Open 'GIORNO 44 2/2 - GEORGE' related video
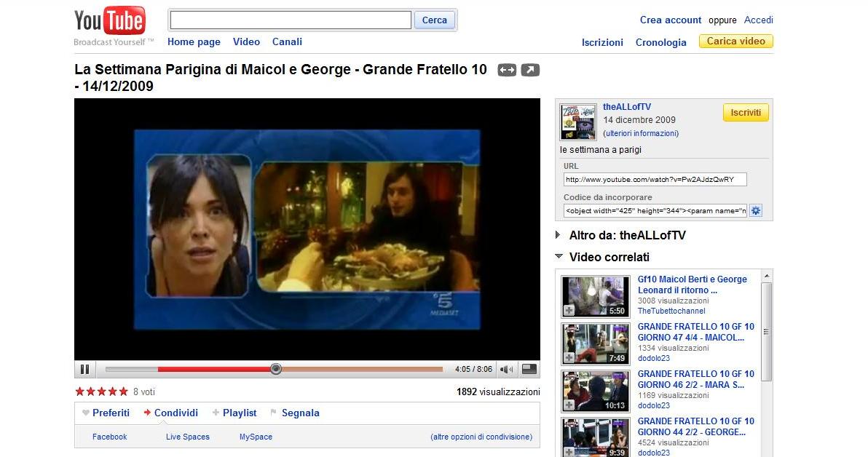This screenshot has height=457, width=868. [696, 426]
